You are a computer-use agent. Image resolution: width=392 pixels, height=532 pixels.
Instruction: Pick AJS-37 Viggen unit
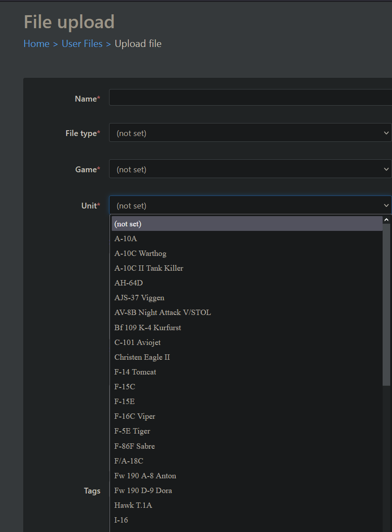click(x=247, y=298)
